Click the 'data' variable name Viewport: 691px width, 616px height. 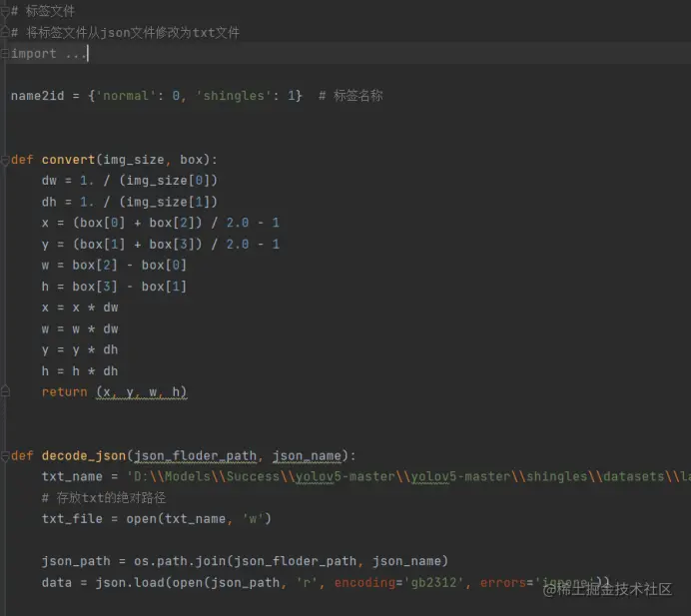point(56,582)
